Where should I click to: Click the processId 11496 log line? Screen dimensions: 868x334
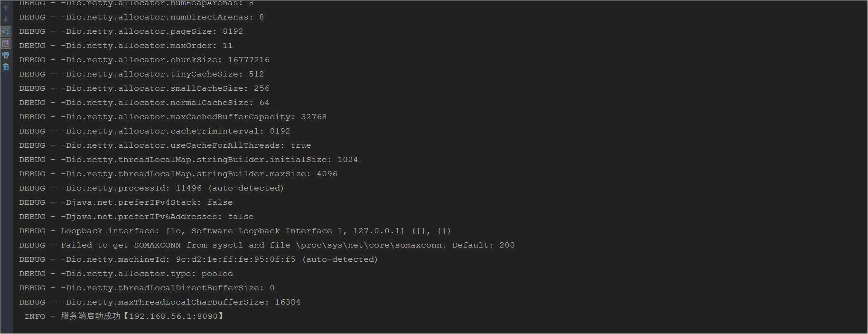click(x=151, y=188)
